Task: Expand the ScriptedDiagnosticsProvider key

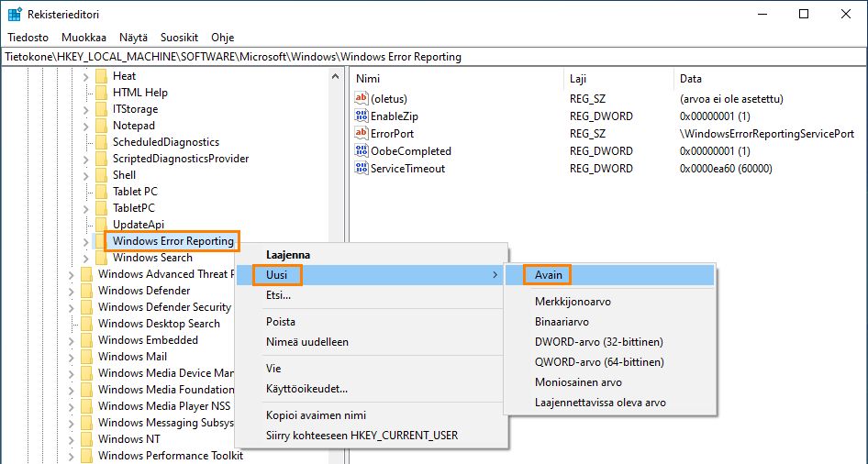Action: [86, 160]
